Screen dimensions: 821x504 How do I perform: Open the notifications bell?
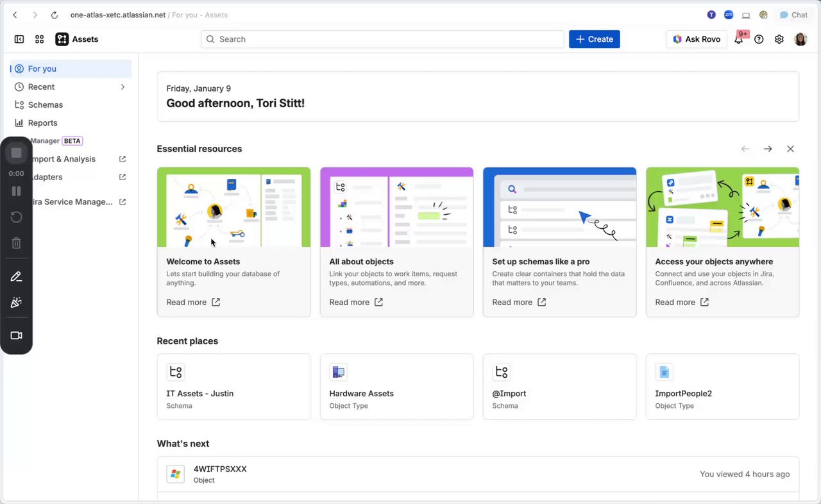(738, 39)
